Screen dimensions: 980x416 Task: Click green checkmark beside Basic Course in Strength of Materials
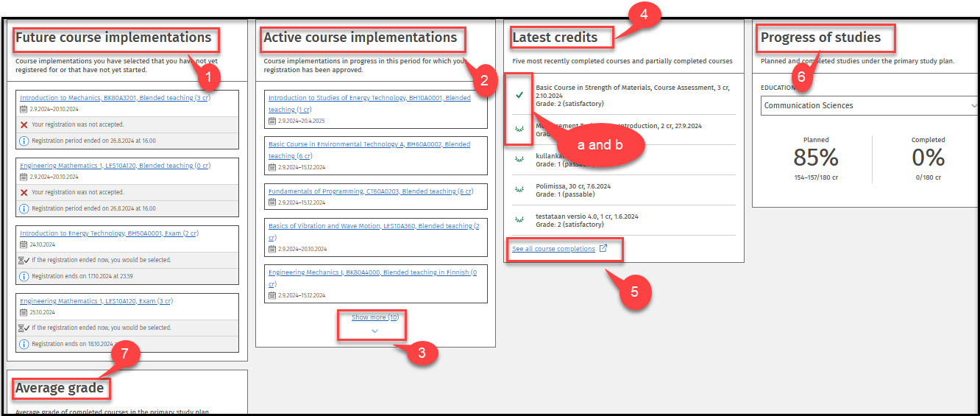coord(519,95)
